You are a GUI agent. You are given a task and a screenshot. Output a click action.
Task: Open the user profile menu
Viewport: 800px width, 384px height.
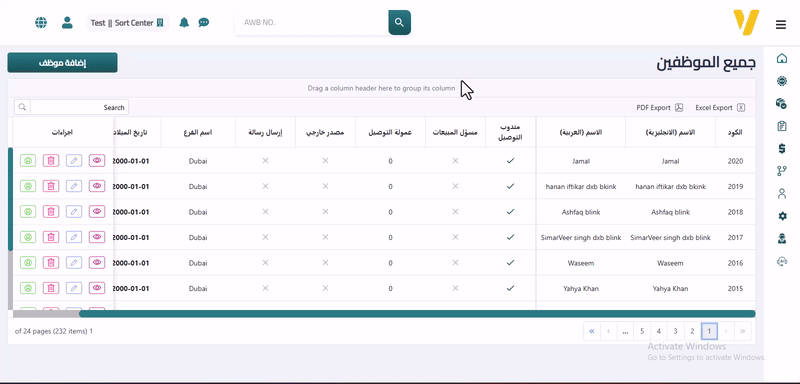[67, 22]
